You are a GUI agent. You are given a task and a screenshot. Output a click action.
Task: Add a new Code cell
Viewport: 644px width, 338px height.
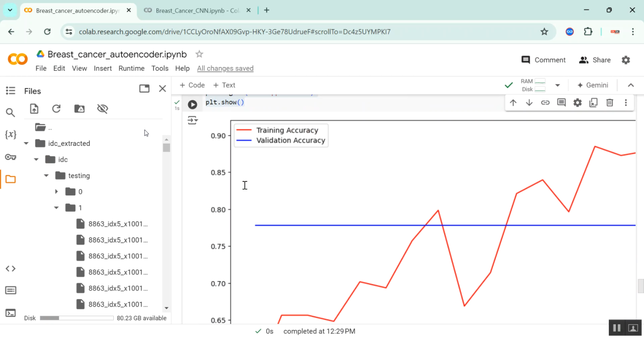192,85
